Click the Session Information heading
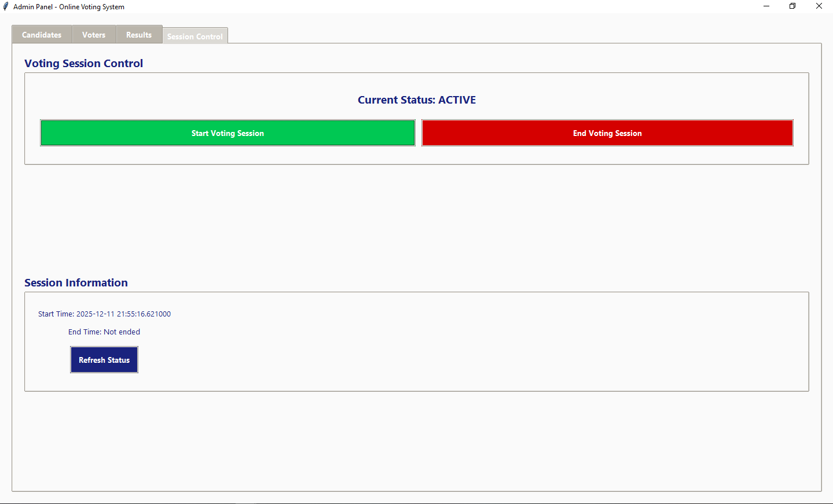 pyautogui.click(x=76, y=282)
